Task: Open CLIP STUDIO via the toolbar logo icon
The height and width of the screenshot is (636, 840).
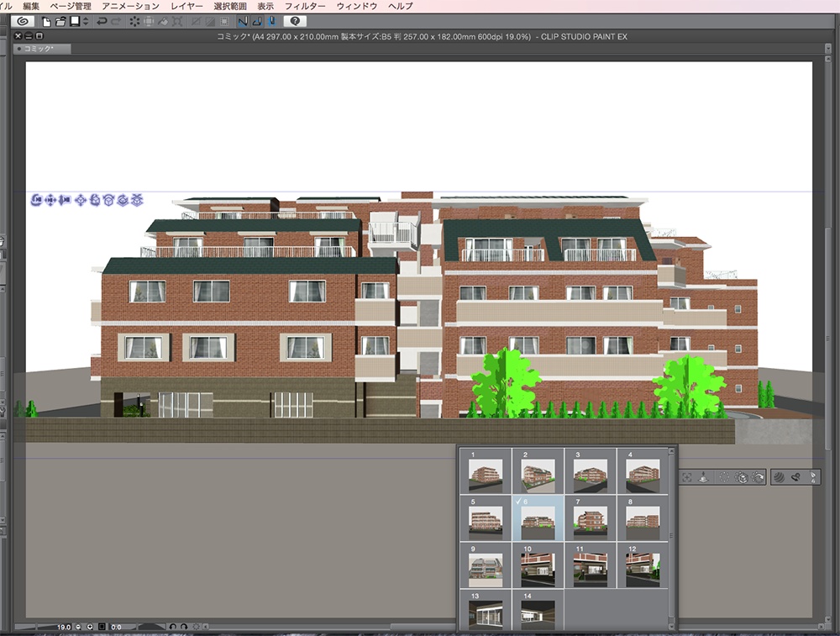Action: pyautogui.click(x=24, y=21)
